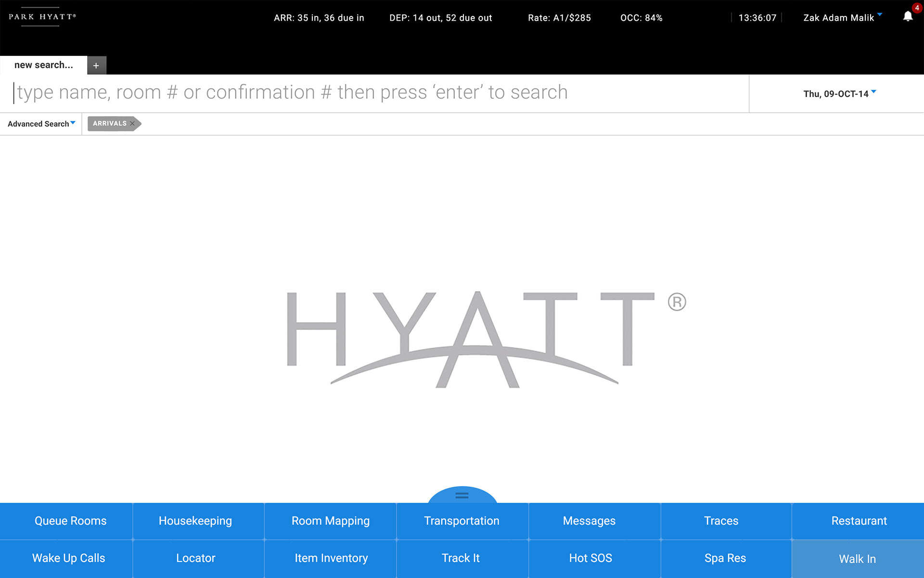Open Traces

[726, 521]
